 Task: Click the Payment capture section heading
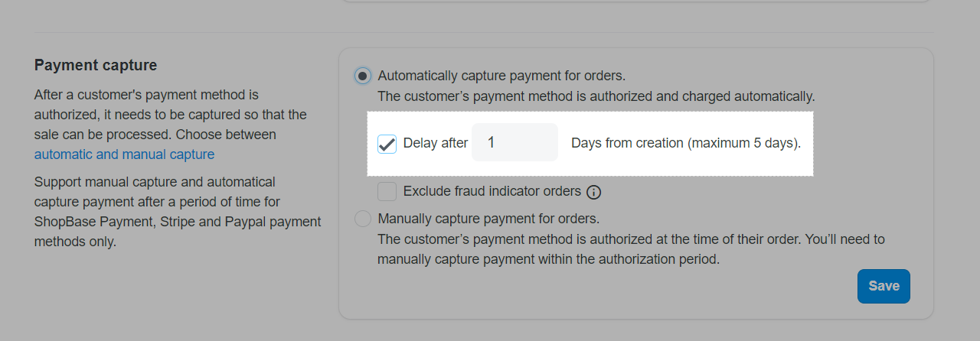(x=96, y=66)
